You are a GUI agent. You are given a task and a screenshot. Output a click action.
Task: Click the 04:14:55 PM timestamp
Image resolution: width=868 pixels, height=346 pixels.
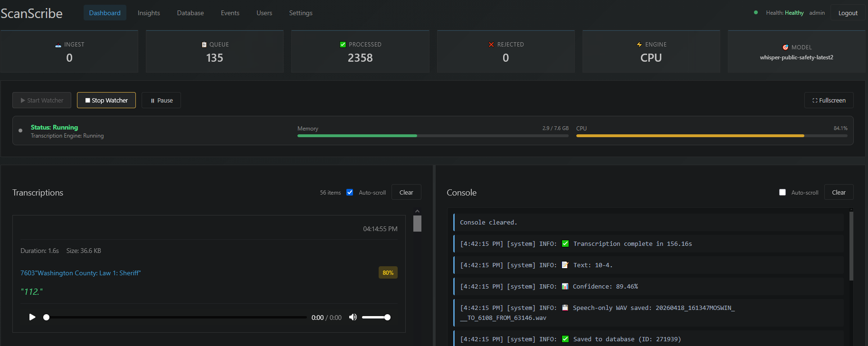(380, 229)
